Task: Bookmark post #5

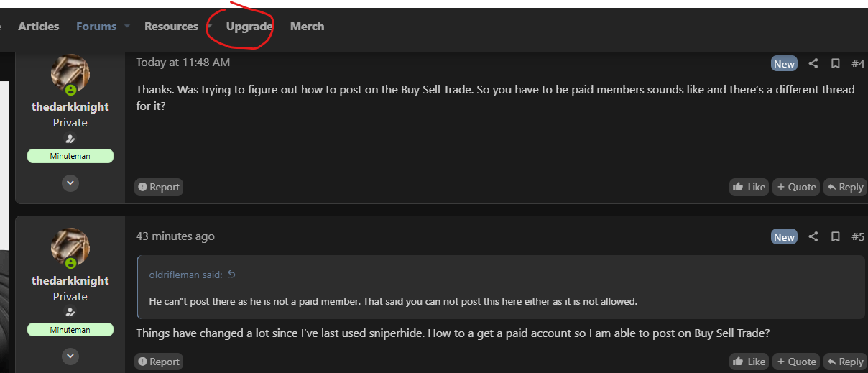Action: [836, 236]
